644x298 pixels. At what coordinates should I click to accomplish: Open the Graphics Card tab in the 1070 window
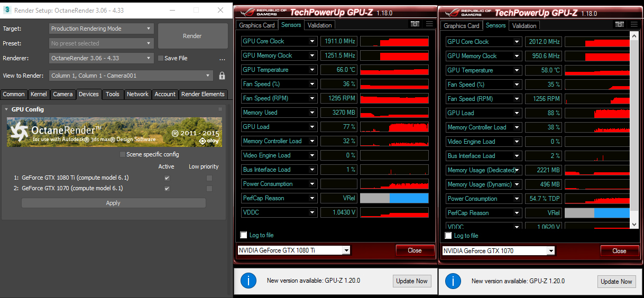[462, 26]
